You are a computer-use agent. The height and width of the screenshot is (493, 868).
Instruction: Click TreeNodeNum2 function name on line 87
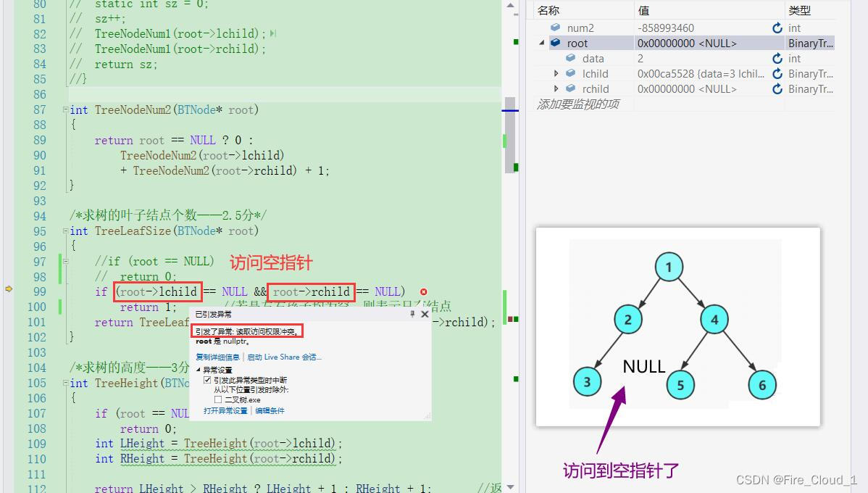133,109
